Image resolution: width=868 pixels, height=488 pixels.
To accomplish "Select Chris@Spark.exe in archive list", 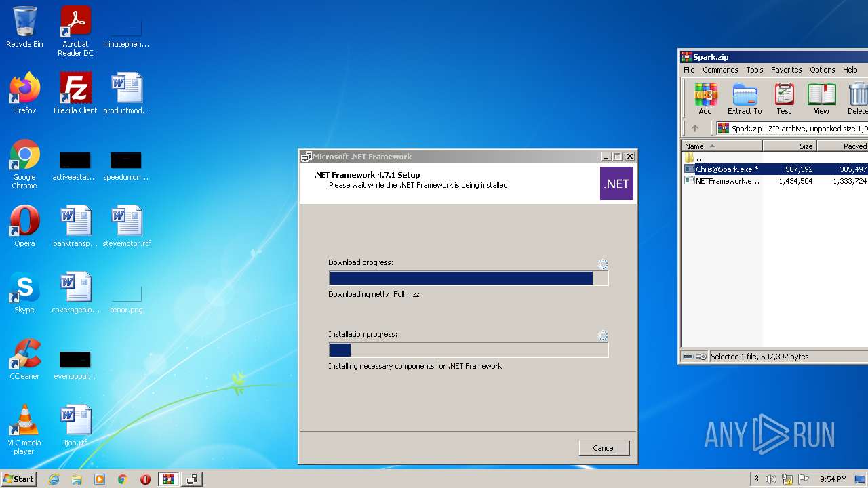I will pyautogui.click(x=774, y=169).
